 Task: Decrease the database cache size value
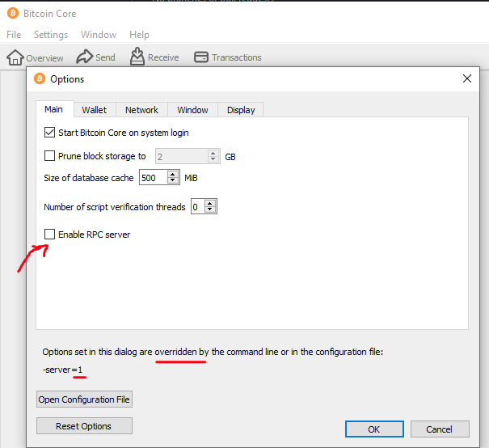(173, 180)
